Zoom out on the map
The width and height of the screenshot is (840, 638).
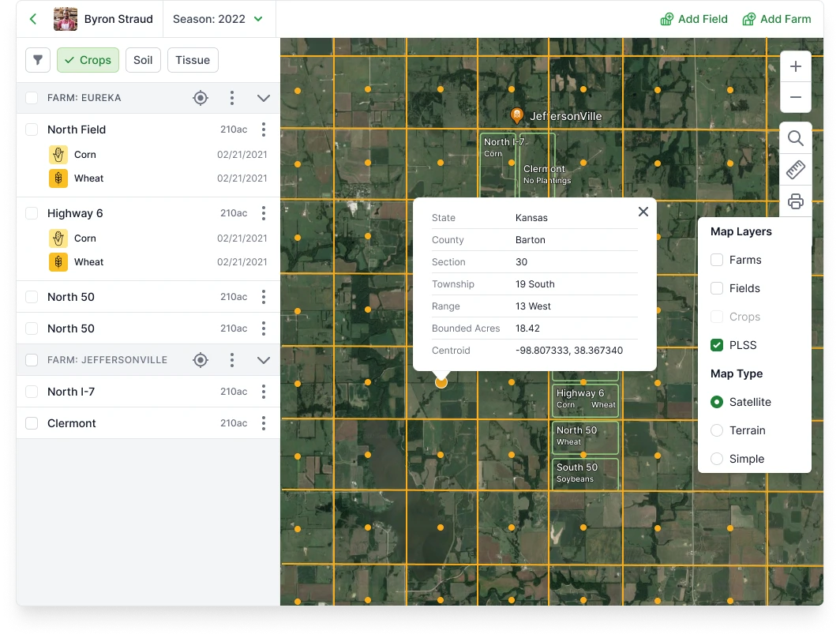pyautogui.click(x=795, y=97)
